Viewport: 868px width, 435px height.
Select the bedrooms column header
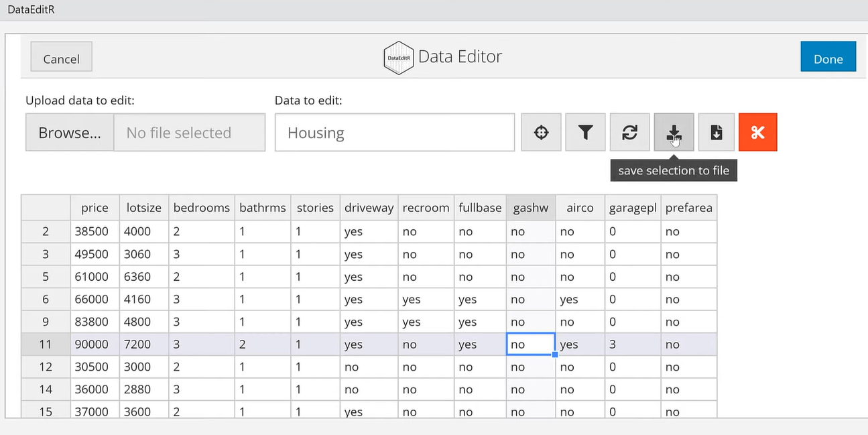tap(202, 208)
